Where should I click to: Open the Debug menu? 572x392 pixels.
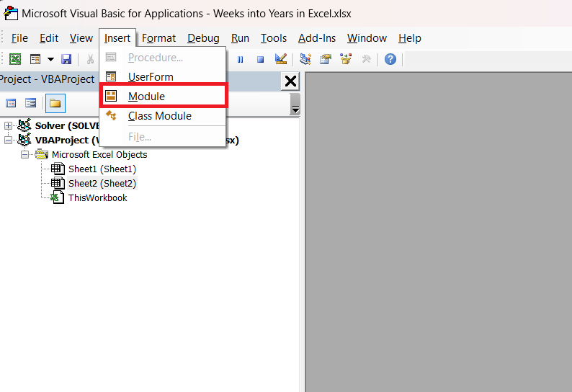point(203,38)
